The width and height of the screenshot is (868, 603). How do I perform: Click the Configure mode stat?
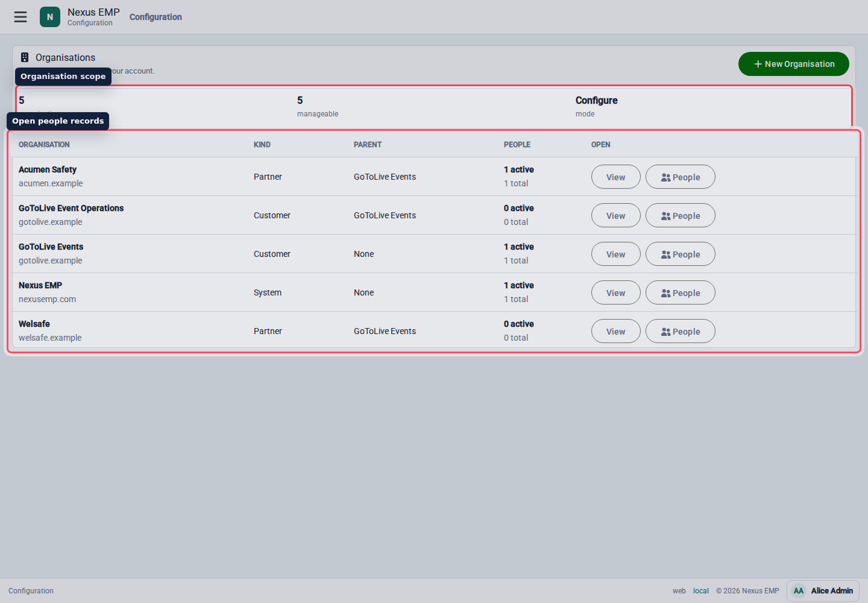(597, 106)
